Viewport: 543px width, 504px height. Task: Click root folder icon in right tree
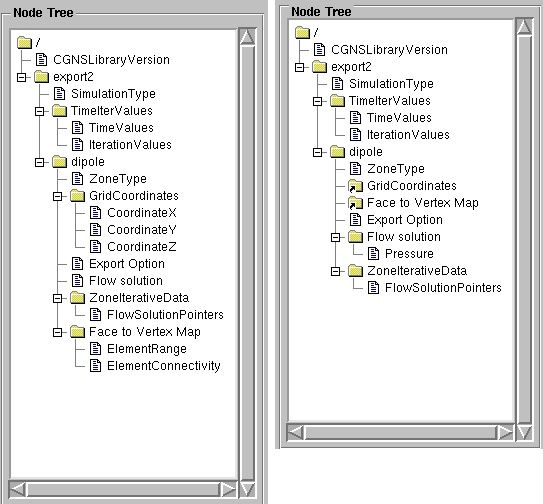[x=302, y=33]
